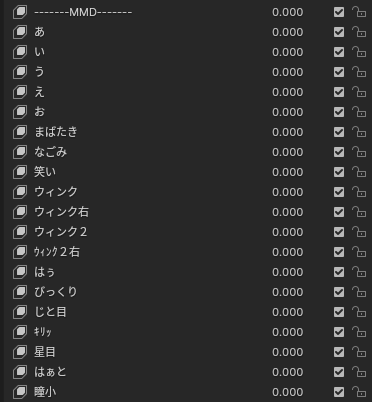Toggle lock icon for ウィンク右
Image resolution: width=372 pixels, height=402 pixels.
[359, 212]
